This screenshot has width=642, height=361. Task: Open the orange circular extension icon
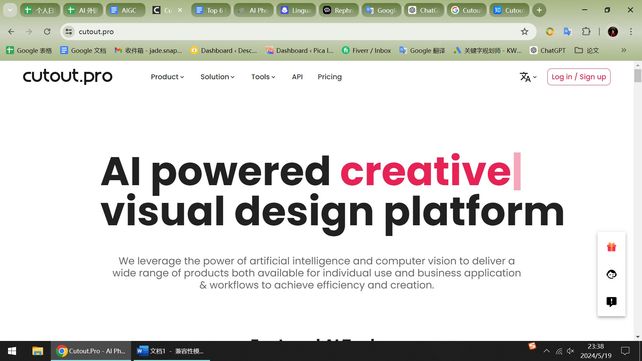[550, 32]
